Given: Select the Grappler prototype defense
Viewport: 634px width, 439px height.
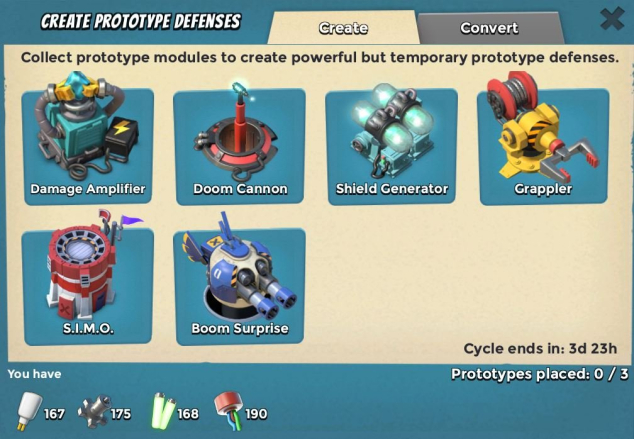Looking at the screenshot, I should click(x=543, y=147).
